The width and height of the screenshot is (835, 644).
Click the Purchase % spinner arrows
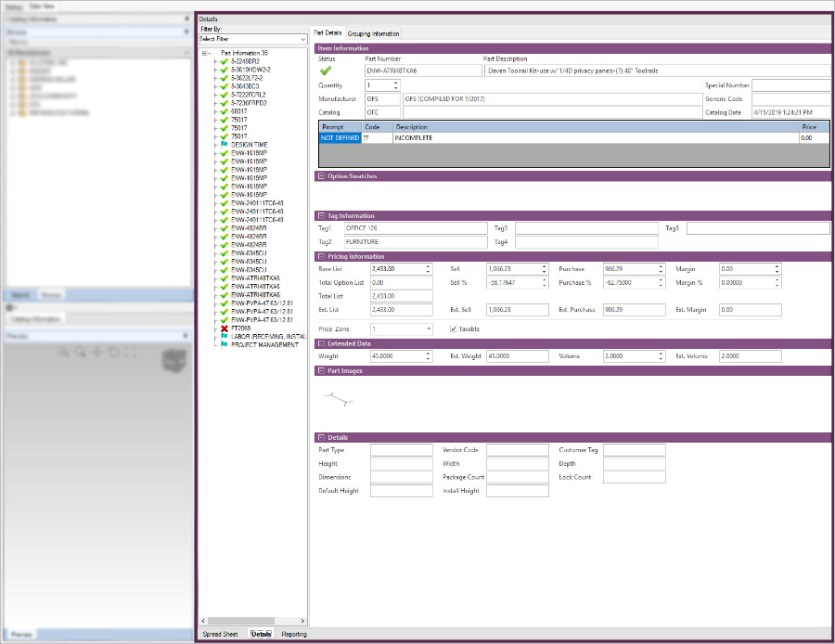661,283
